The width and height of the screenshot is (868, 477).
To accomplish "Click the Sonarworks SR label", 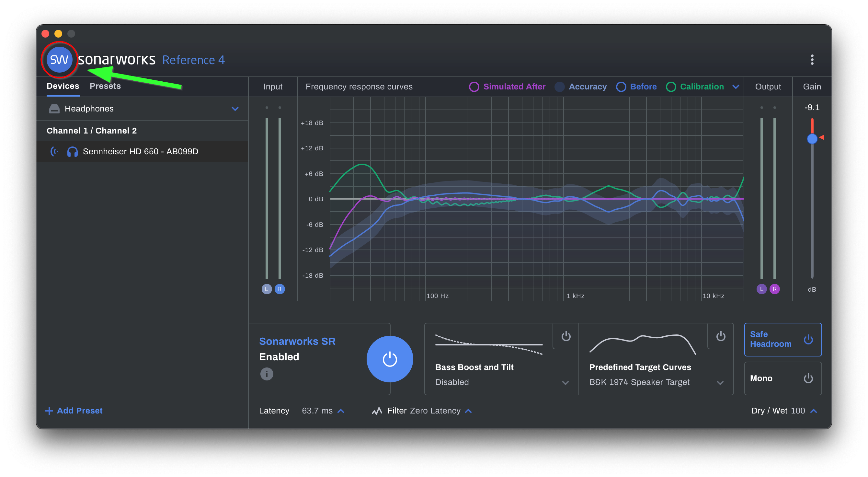I will 297,341.
